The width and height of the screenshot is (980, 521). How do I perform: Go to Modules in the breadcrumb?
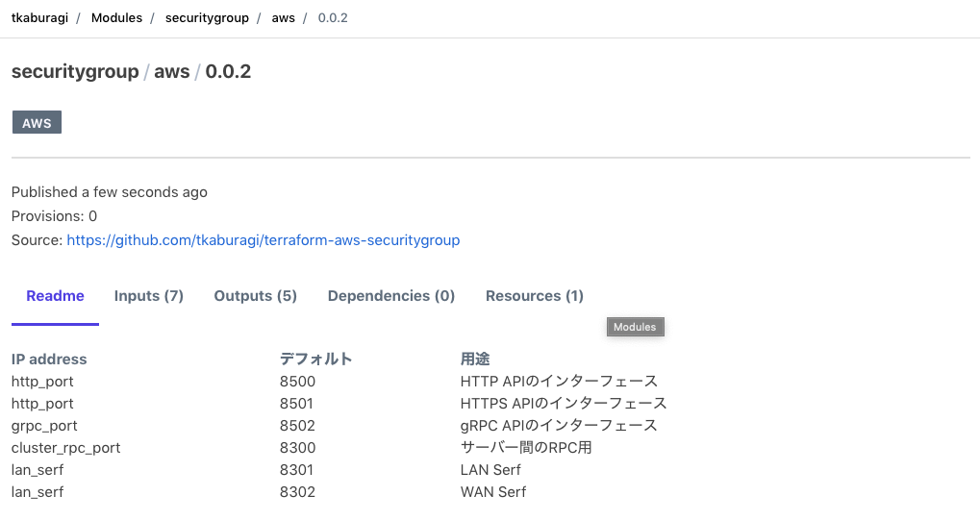(116, 18)
